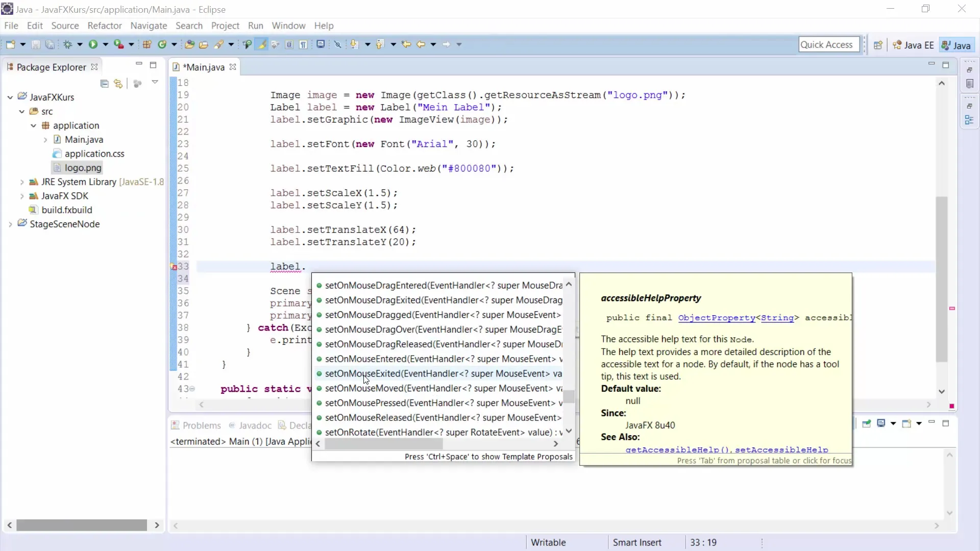Screen dimensions: 980x551
Task: Click the Forward navigation arrow
Action: [x=446, y=45]
